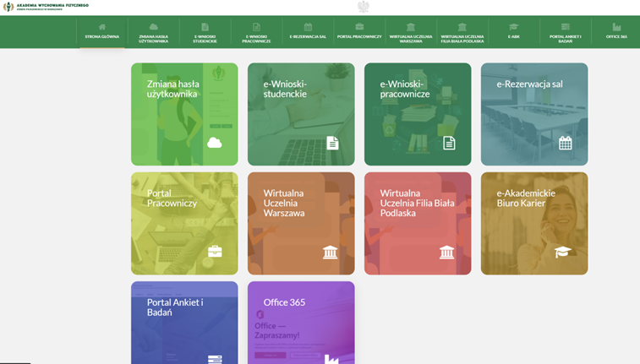Open the Portal Pracowniczy card title
This screenshot has width=640, height=364.
(x=172, y=198)
